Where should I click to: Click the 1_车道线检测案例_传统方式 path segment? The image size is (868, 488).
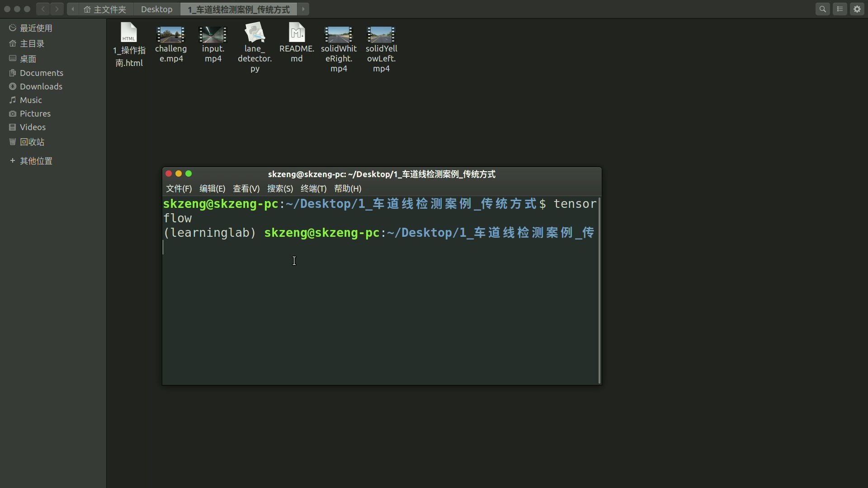[x=239, y=9]
